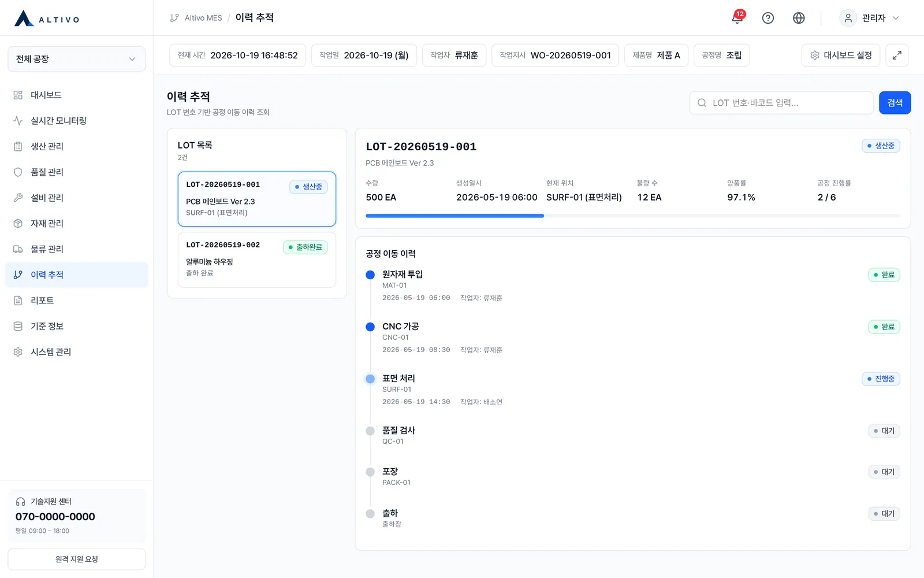Click 원격 지원 요청 button
924x578 pixels.
coord(76,560)
